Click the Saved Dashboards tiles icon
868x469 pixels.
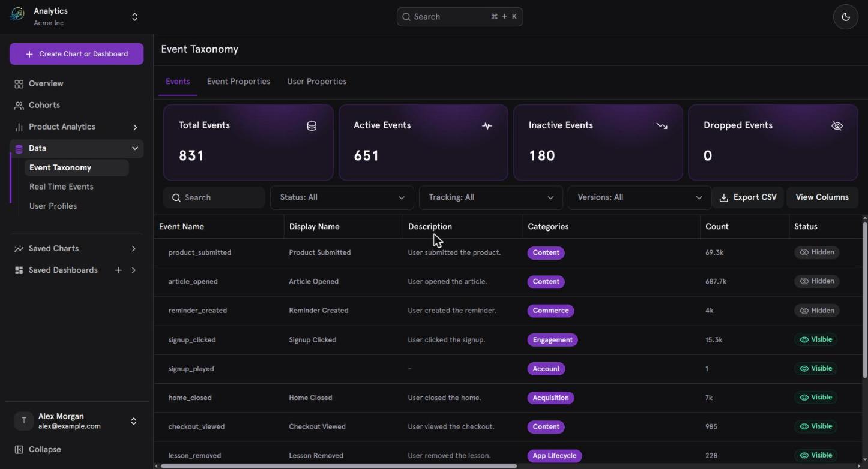[19, 270]
